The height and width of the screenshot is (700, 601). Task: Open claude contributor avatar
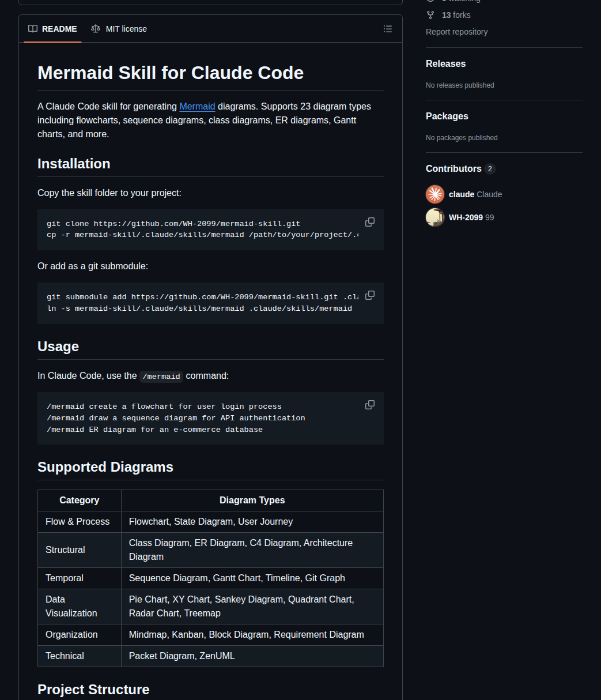[435, 194]
